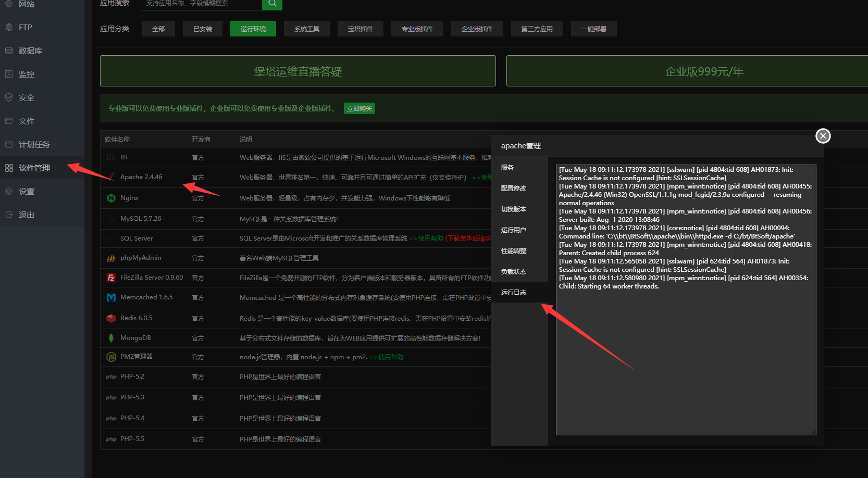
Task: Open 一键部署 category
Action: (594, 29)
